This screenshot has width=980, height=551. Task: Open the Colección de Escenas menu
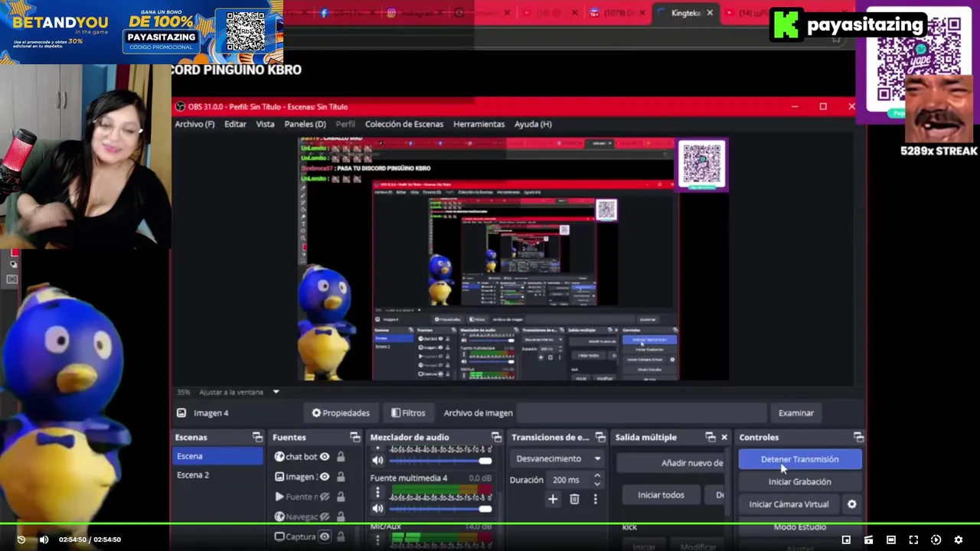point(404,124)
